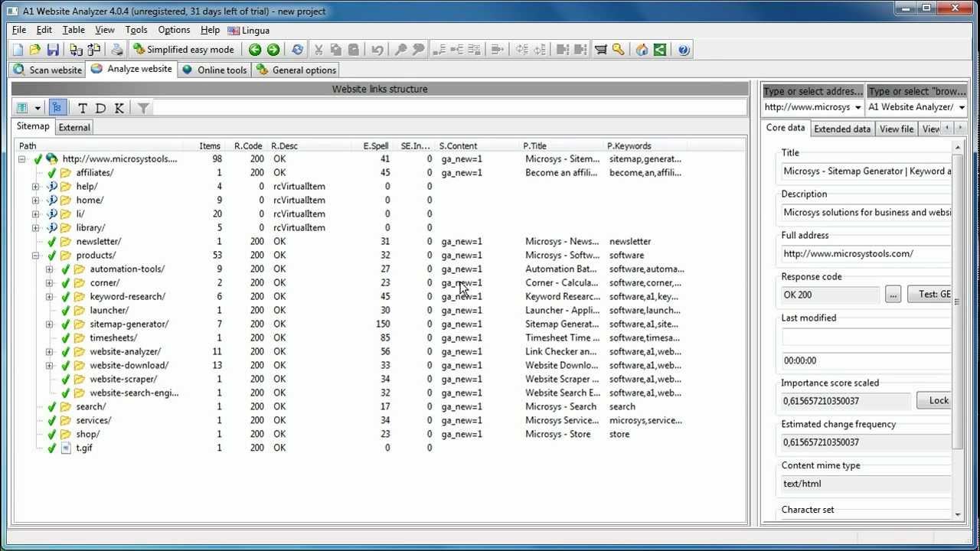This screenshot has width=980, height=551.
Task: Click the new project icon
Action: (x=18, y=50)
